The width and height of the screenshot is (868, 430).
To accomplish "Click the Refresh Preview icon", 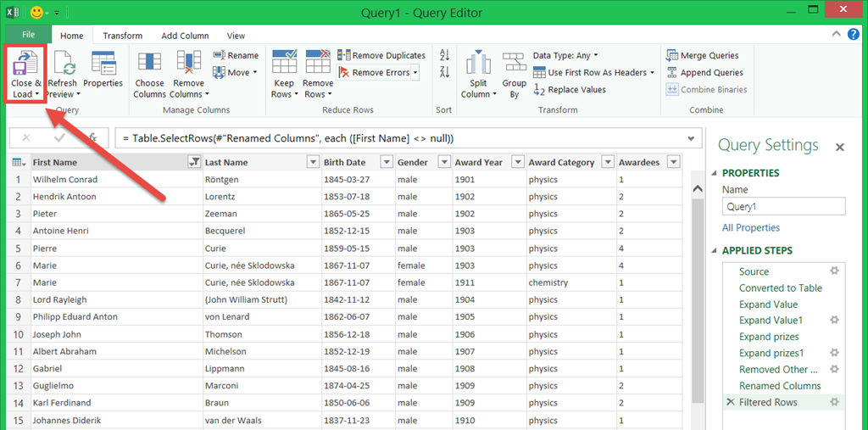I will point(62,66).
